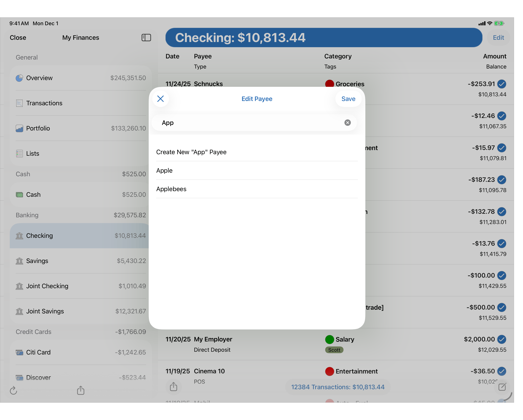Tap the new transaction compose icon
523x420 pixels.
502,387
